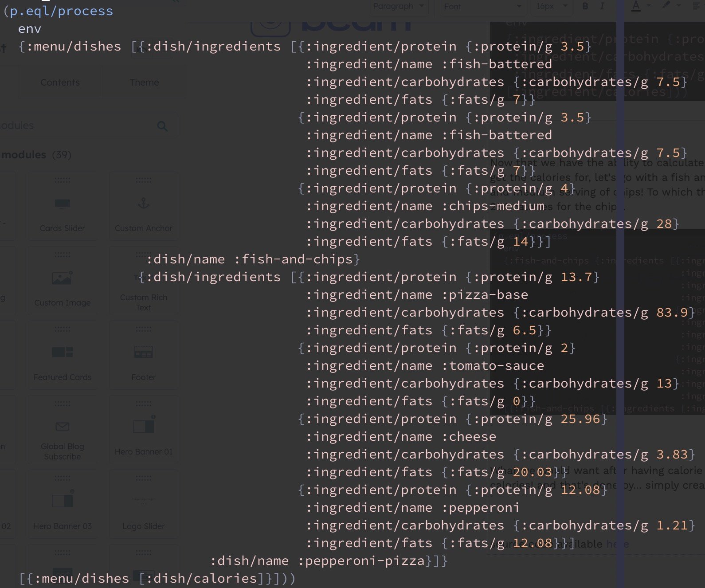Screen dimensions: 705x588
Task: Select the Global Blog Subscribe module
Action: click(x=63, y=430)
